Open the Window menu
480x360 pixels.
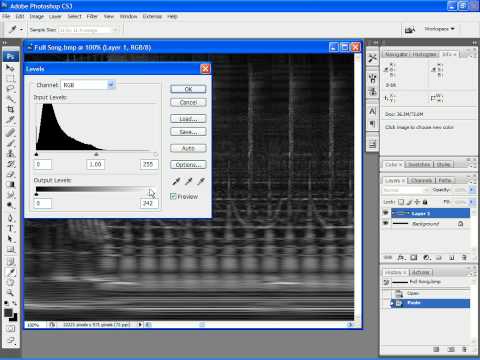(x=128, y=16)
